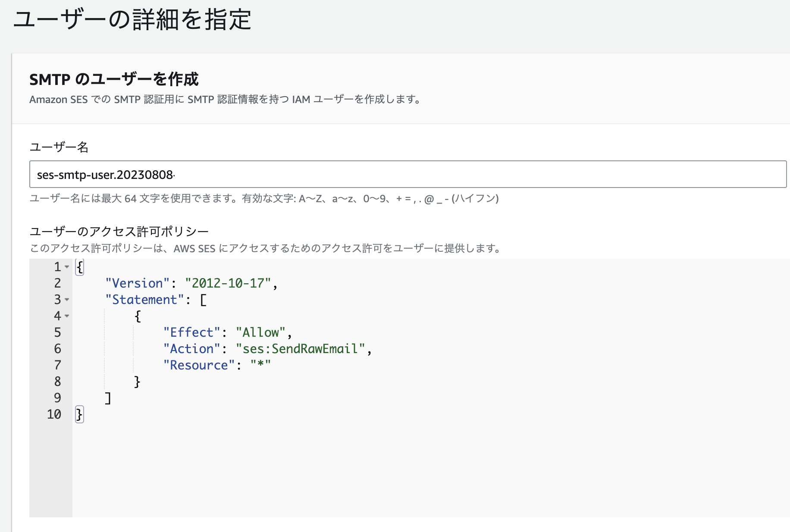Collapse the JSON root object on line 1
This screenshot has height=532, width=790.
point(67,267)
